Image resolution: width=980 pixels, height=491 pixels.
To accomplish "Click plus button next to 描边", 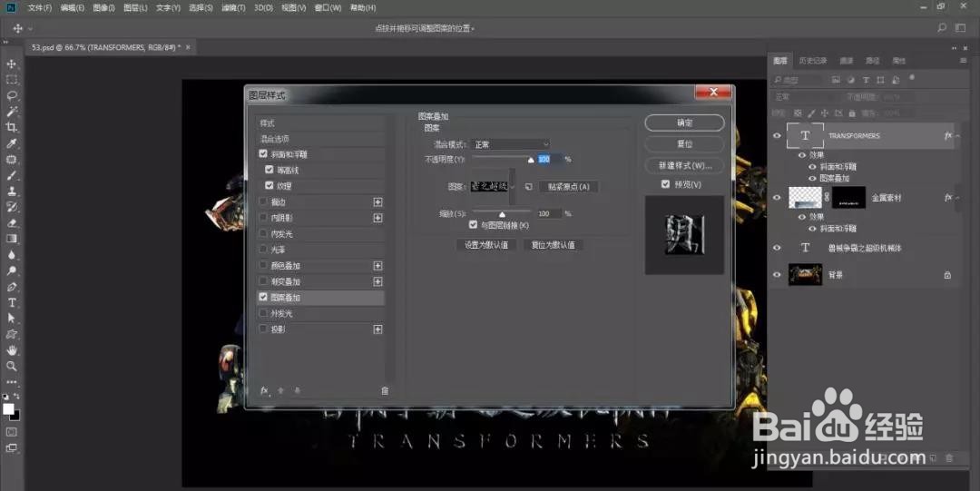I will tap(377, 202).
